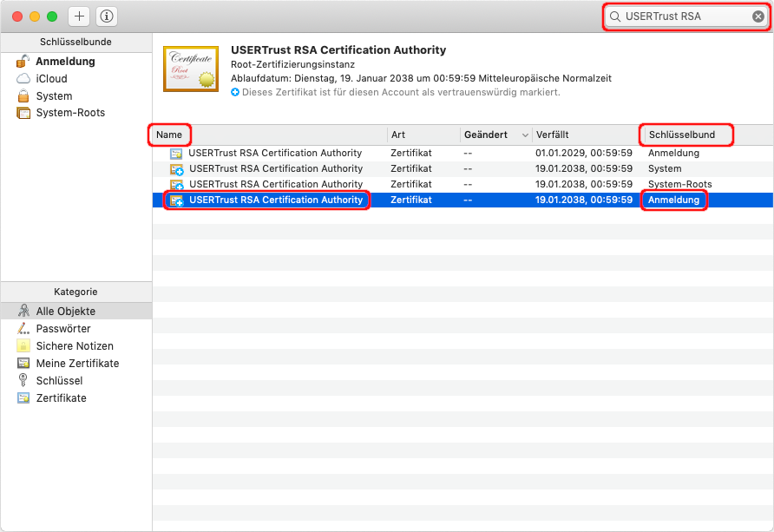The height and width of the screenshot is (532, 774).
Task: Click the Root-Zertifizierungsinstanz subtitle text
Action: (292, 64)
